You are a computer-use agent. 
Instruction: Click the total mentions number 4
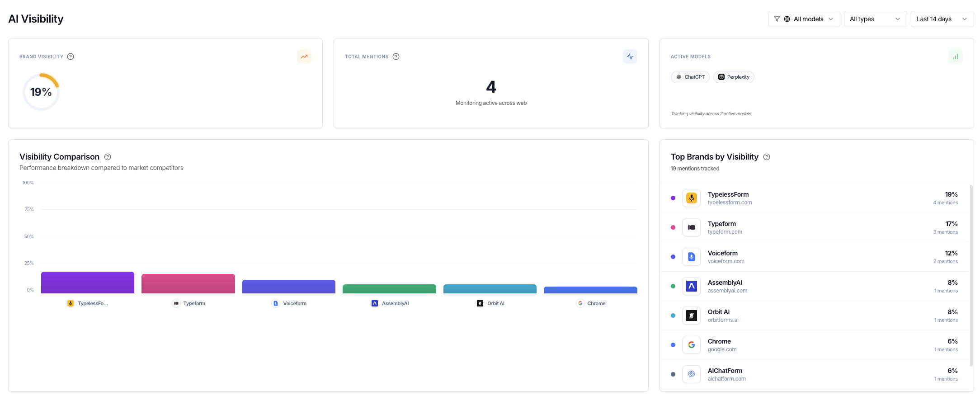click(491, 87)
